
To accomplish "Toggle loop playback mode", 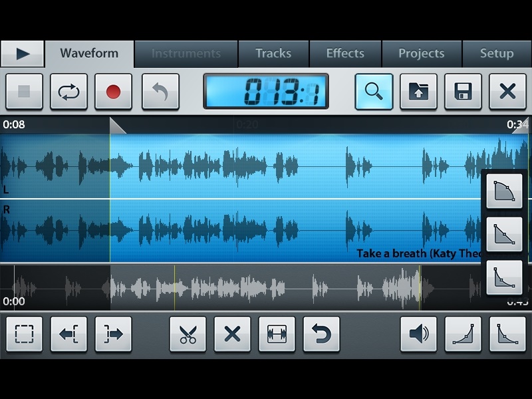I will click(68, 92).
